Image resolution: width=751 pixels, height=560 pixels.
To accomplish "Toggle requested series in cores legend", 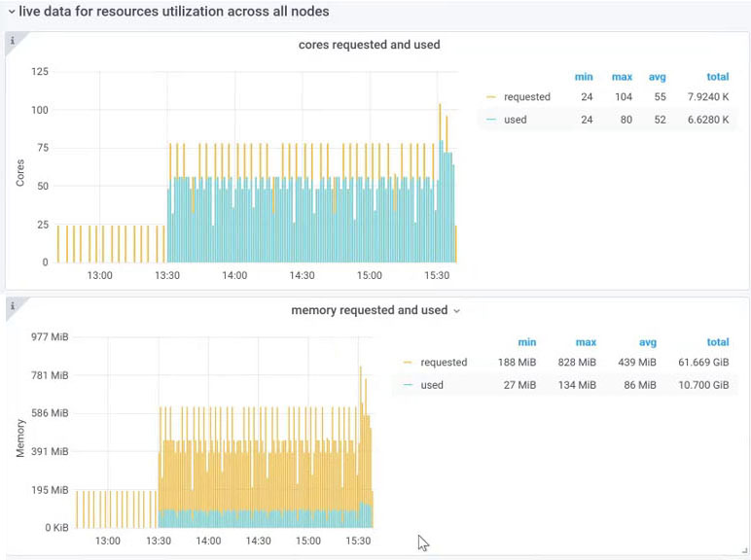I will (526, 97).
